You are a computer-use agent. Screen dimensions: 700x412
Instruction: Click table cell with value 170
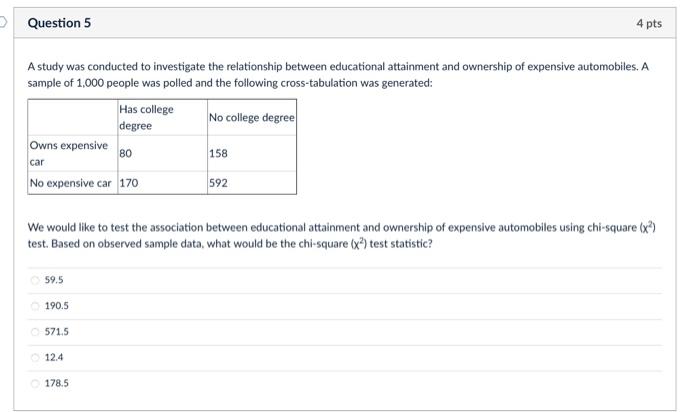coord(162,183)
